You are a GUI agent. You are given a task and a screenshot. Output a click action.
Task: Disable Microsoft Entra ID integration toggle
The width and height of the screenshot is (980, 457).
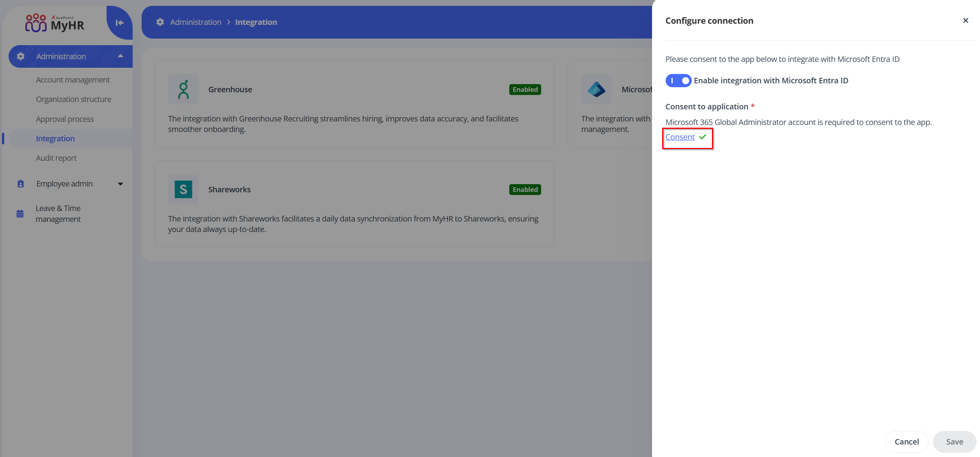pos(678,81)
